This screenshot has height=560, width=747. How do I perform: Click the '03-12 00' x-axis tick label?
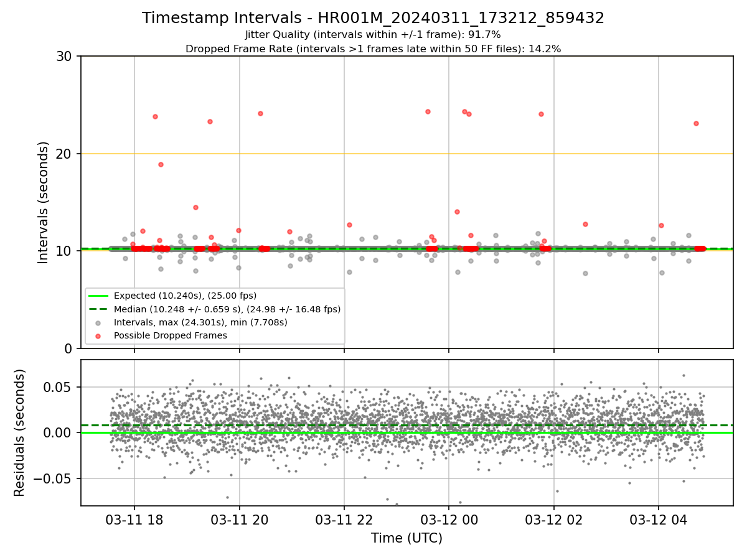(449, 520)
